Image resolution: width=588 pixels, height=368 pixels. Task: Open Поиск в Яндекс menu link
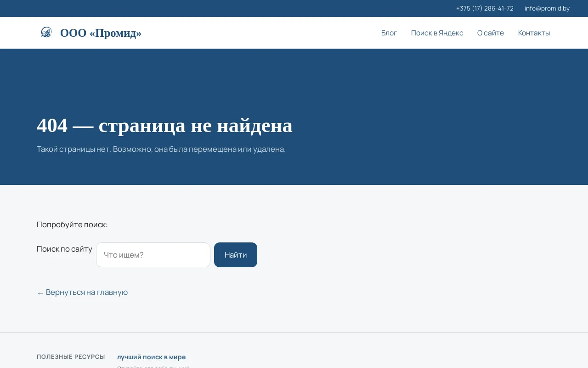(x=437, y=33)
